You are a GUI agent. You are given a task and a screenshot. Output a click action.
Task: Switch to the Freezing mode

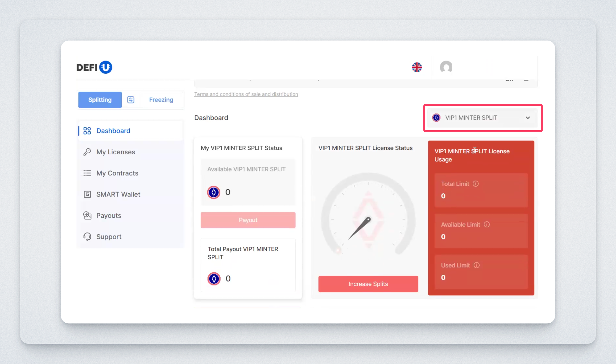click(161, 100)
